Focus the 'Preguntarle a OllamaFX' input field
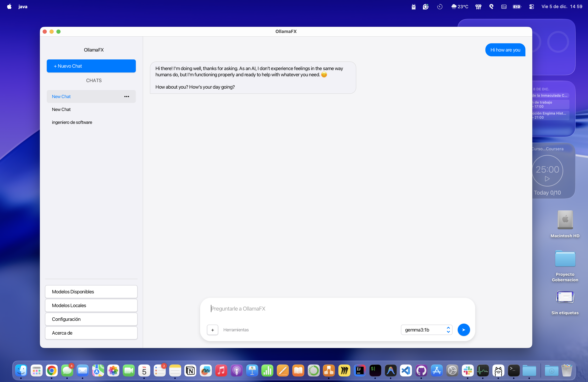 [337, 309]
